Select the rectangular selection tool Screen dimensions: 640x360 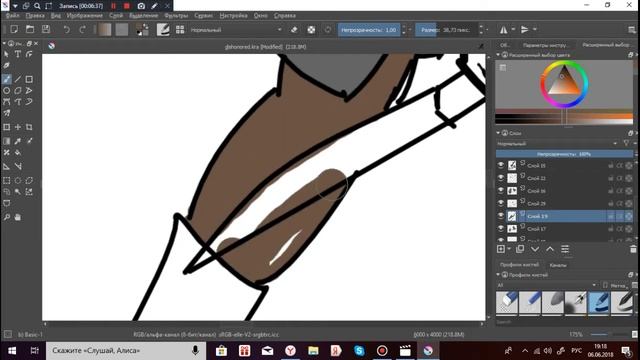coord(7,180)
